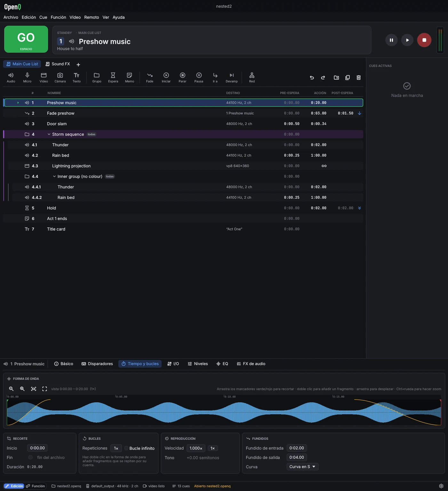448x491 pixels.
Task: Open settings gear in status bar
Action: (x=441, y=486)
